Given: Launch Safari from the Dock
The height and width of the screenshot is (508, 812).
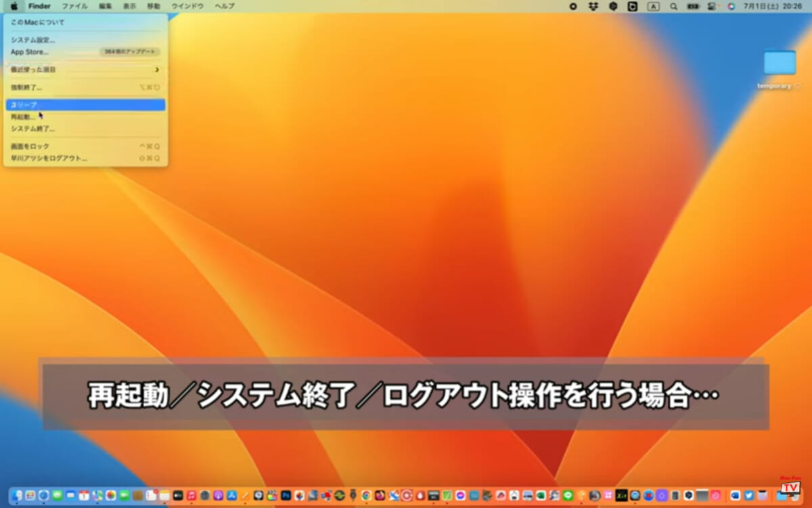Looking at the screenshot, I should click(43, 496).
